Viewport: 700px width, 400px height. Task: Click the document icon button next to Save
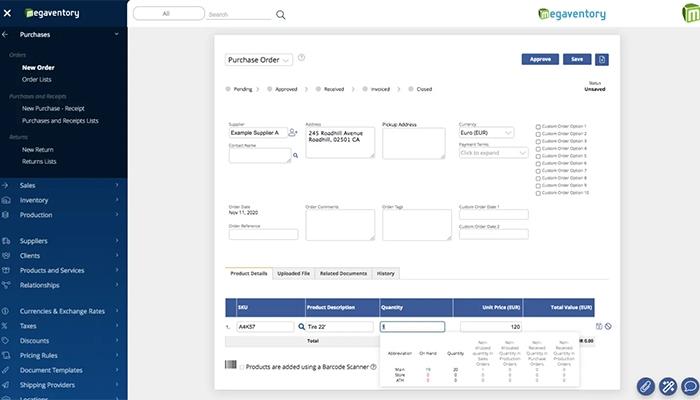[601, 59]
